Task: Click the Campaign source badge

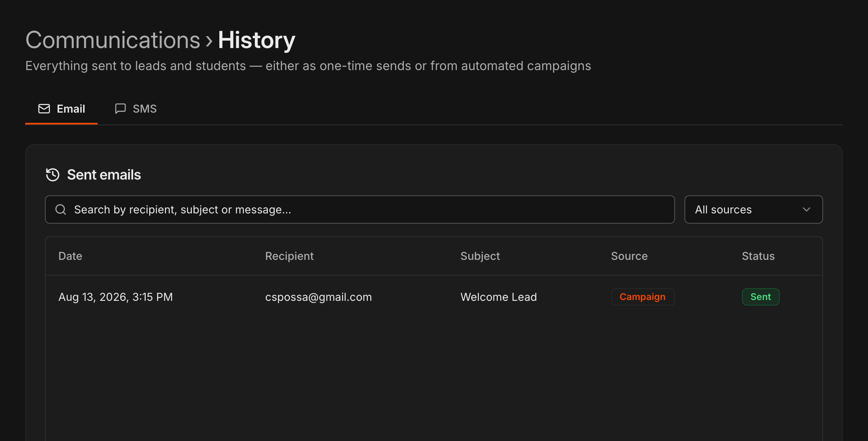Action: click(643, 297)
